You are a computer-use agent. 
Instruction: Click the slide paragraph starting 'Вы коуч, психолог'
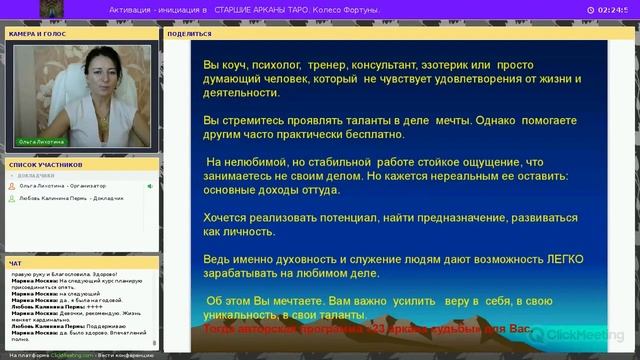(392, 79)
